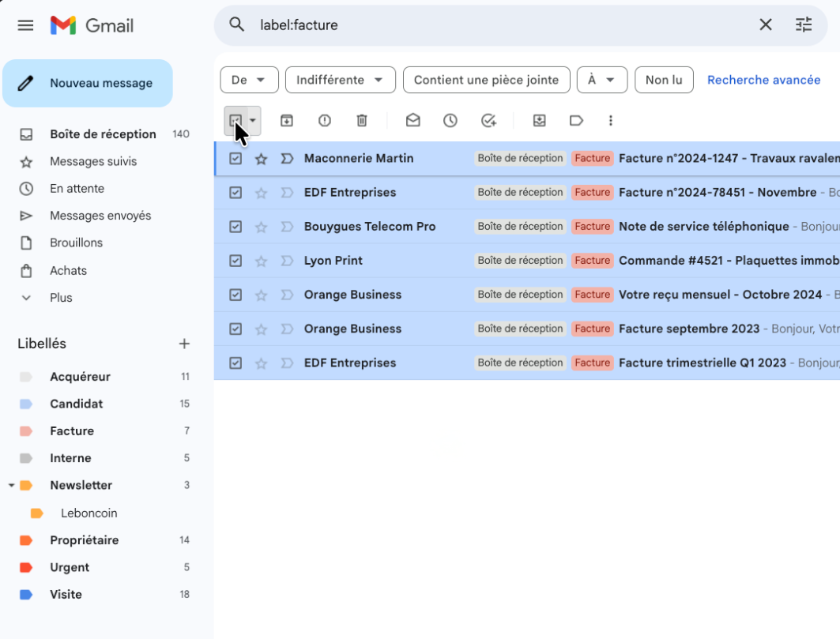Open the select-all dropdown arrow

(x=253, y=121)
